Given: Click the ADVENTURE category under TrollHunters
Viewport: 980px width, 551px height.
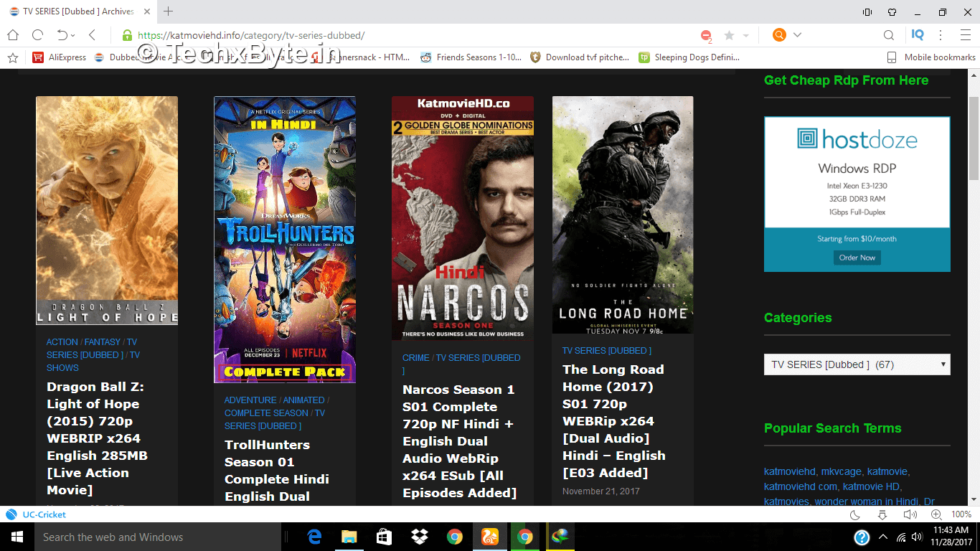Looking at the screenshot, I should pos(250,400).
